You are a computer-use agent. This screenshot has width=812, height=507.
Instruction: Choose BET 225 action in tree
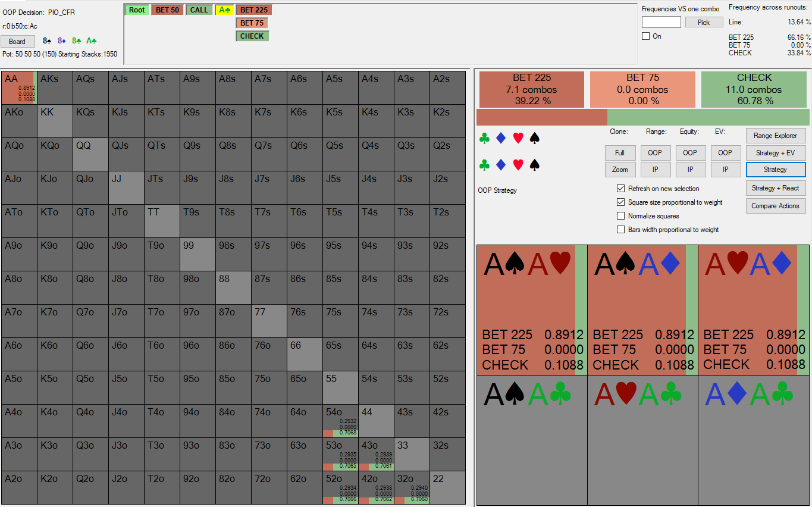coord(254,10)
